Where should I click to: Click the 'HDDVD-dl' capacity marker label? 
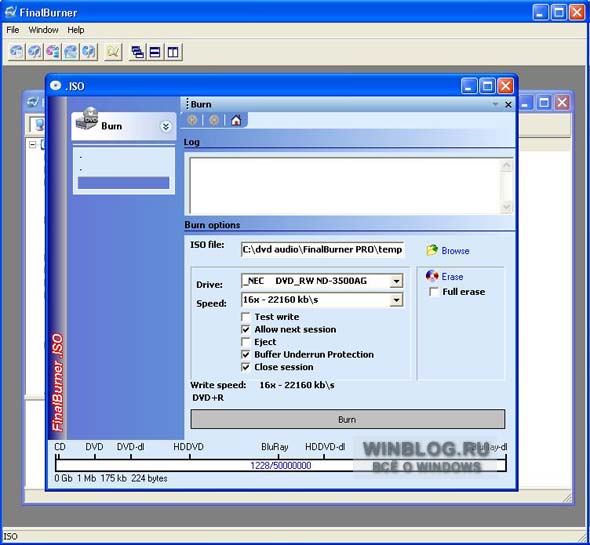[325, 447]
